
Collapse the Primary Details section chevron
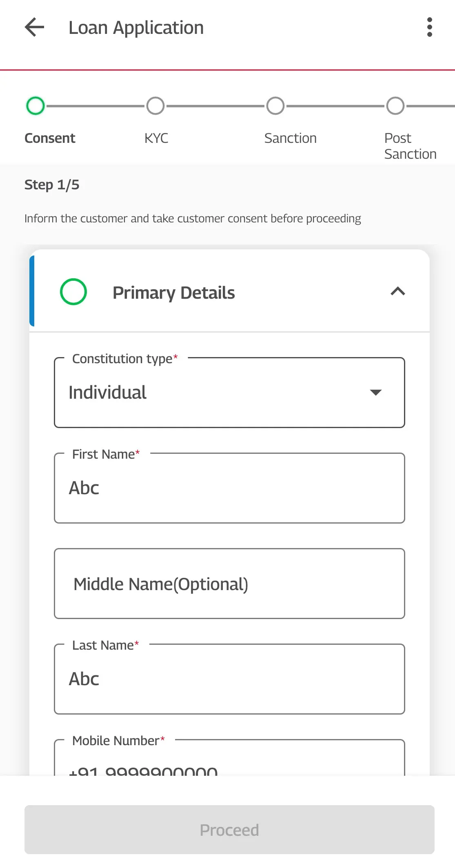click(398, 291)
